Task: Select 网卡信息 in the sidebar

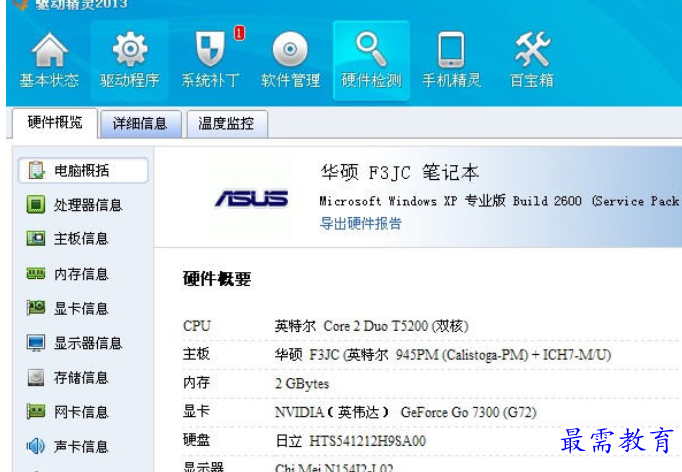Action: click(81, 412)
